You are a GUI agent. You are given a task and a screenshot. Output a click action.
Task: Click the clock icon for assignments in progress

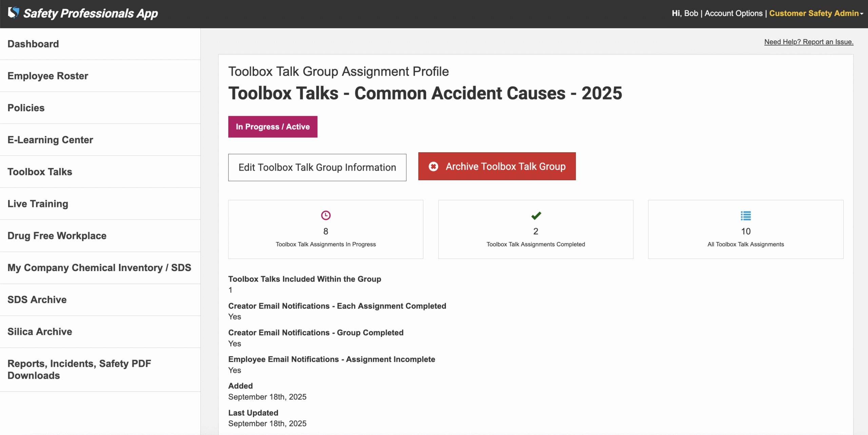pyautogui.click(x=325, y=215)
